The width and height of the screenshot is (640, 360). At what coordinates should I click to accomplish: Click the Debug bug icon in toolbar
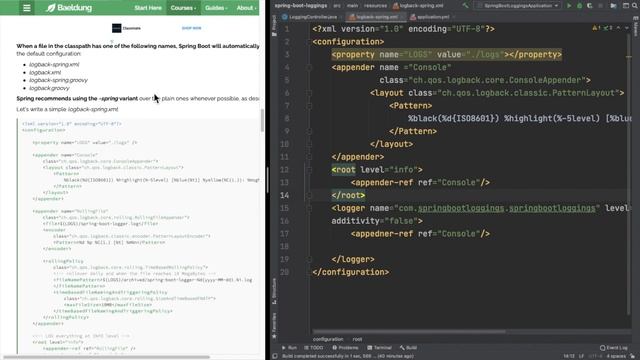click(x=579, y=6)
